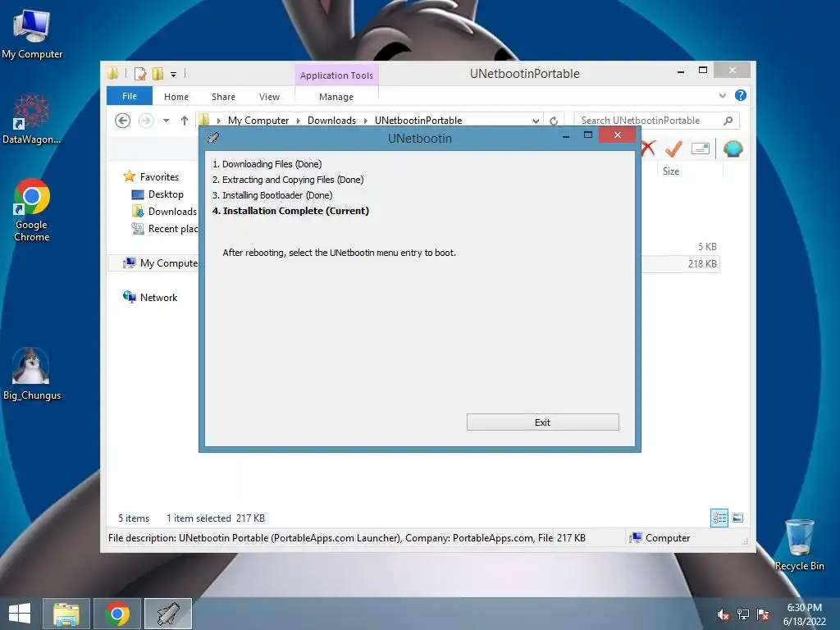
Task: Open Chrome from the taskbar
Action: [x=117, y=614]
